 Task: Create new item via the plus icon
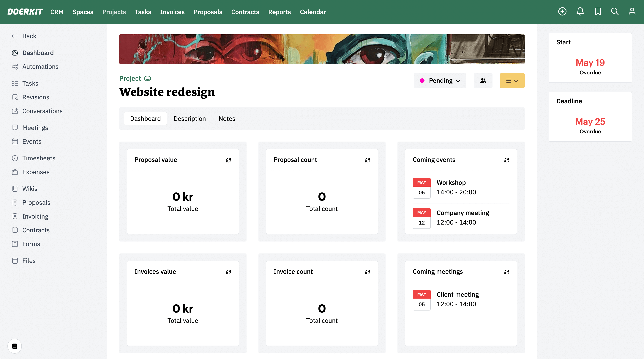[x=563, y=12]
